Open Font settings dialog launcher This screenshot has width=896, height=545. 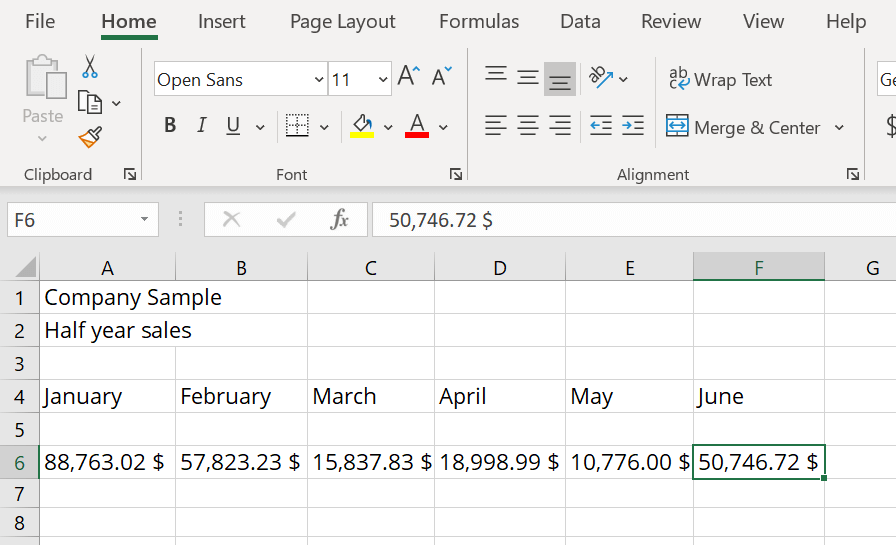tap(455, 174)
